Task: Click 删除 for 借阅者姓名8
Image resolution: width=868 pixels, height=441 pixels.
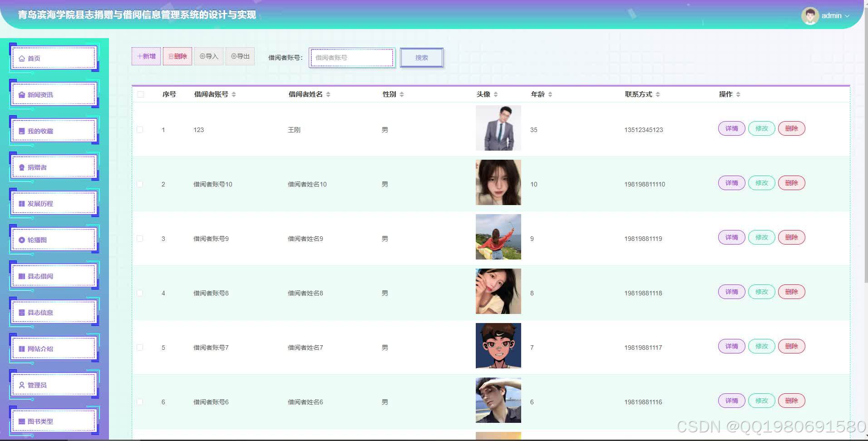Action: click(792, 292)
